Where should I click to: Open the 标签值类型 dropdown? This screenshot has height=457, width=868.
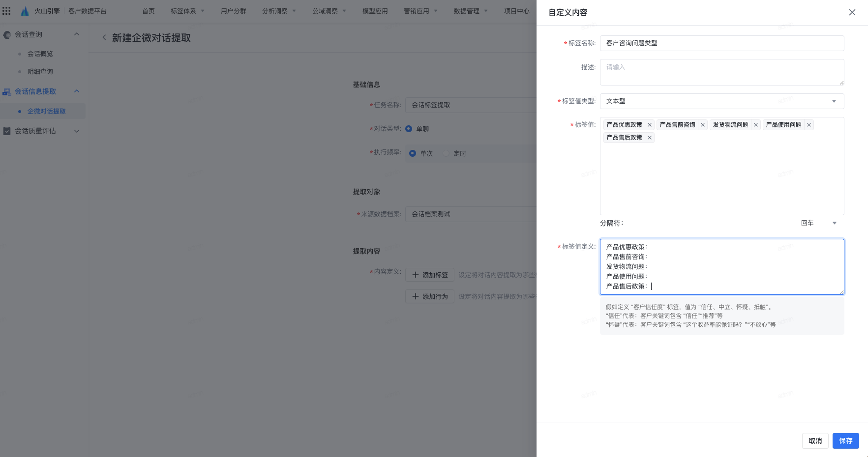tap(722, 101)
